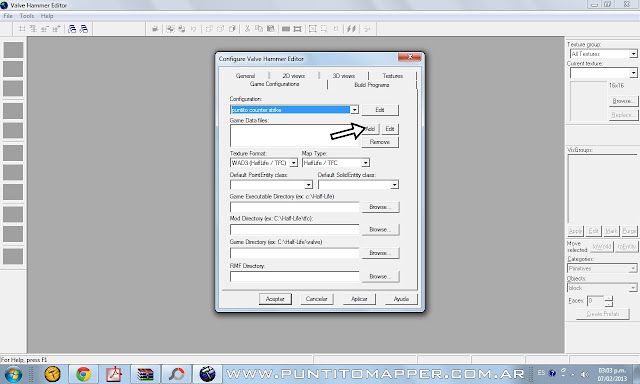
Task: Click the ungroup objects toolbar icon
Action: 182,29
